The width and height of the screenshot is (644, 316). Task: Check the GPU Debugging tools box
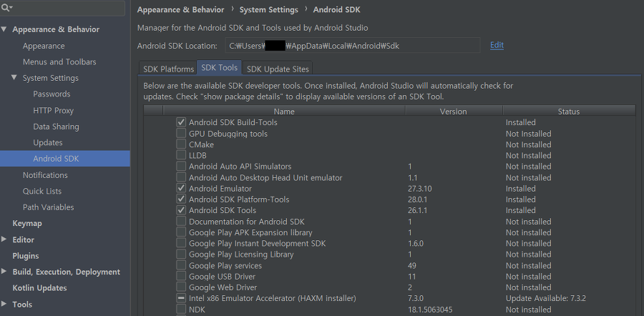[181, 133]
